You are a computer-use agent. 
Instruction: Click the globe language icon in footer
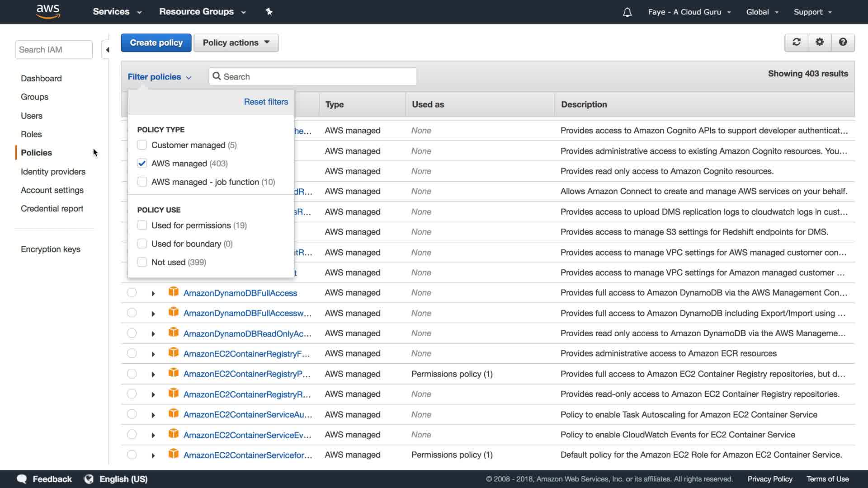click(89, 479)
